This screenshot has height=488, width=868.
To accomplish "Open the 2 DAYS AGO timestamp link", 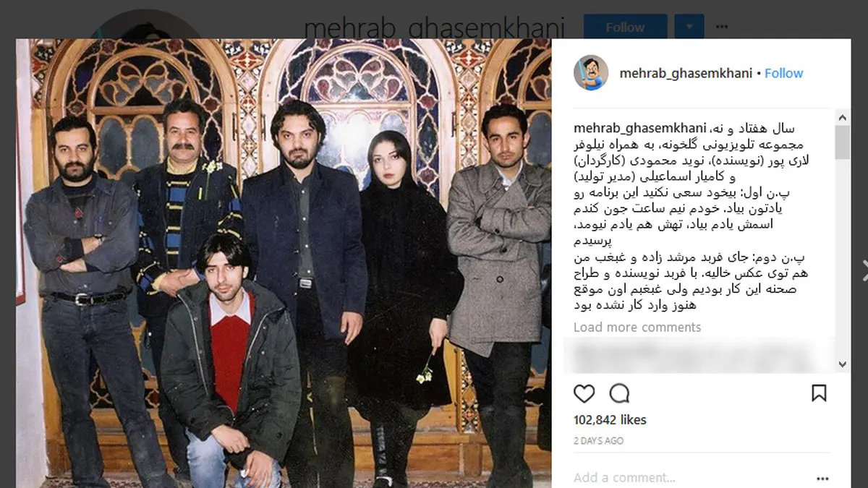I will point(598,441).
